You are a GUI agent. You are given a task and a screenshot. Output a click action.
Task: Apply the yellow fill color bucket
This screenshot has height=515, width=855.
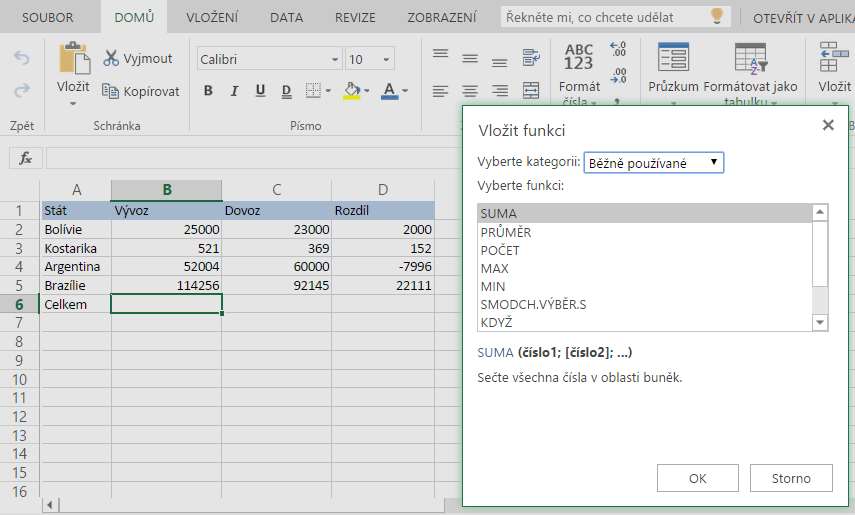[x=352, y=91]
